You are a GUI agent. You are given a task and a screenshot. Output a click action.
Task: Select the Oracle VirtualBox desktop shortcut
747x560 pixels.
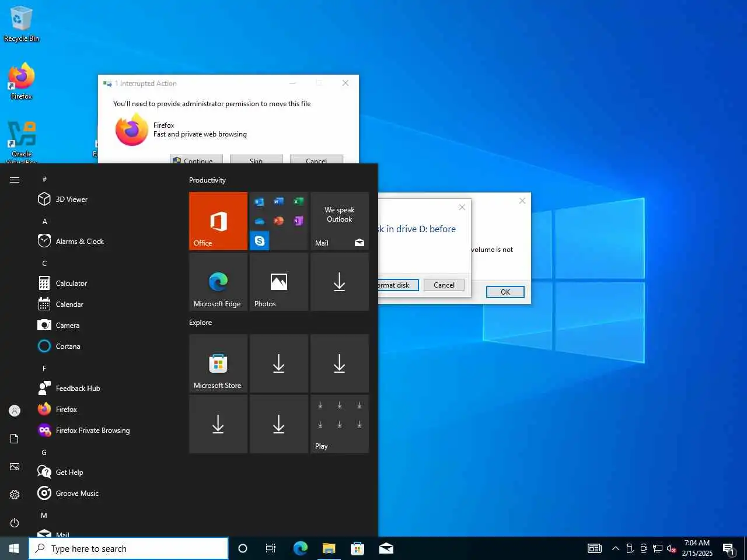click(x=22, y=142)
